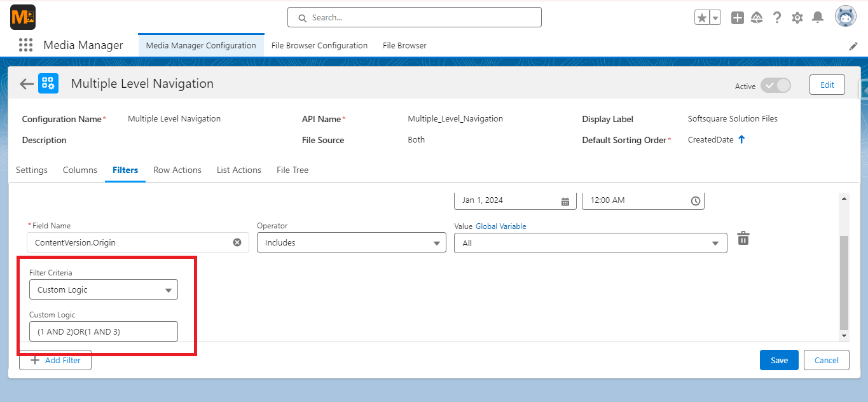Click in the global Search box
Screen dimensions: 868x402
coord(415,17)
